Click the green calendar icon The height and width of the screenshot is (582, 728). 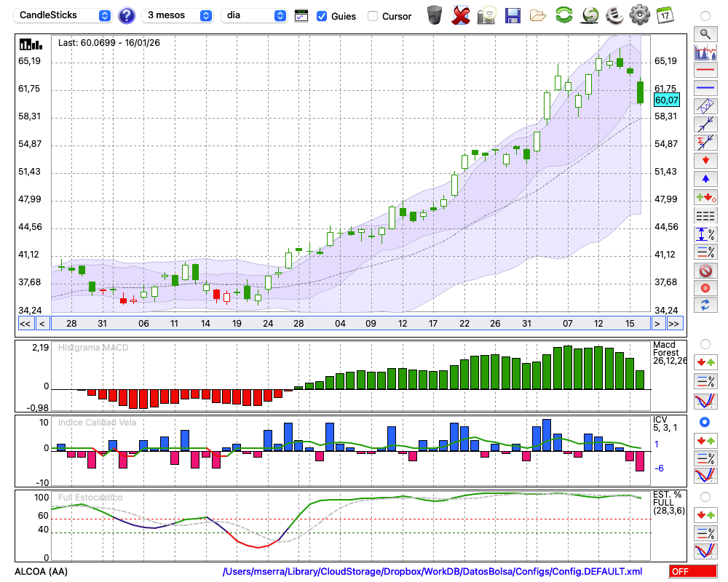pyautogui.click(x=665, y=15)
